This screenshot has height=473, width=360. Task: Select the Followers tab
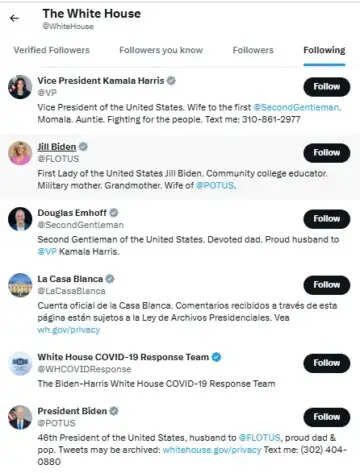click(x=253, y=50)
